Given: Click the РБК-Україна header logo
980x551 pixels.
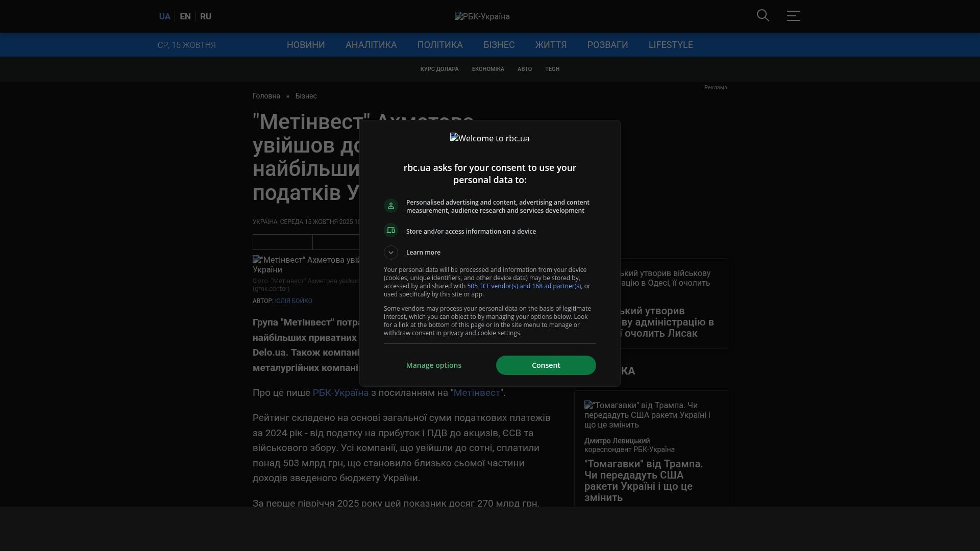Looking at the screenshot, I should (x=482, y=16).
